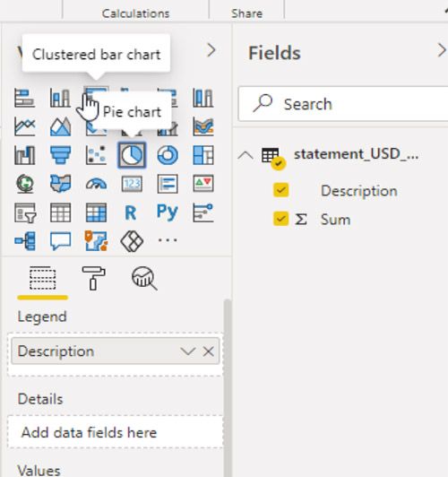Switch to the Format paint roller tab
This screenshot has width=448, height=477.
pyautogui.click(x=93, y=278)
